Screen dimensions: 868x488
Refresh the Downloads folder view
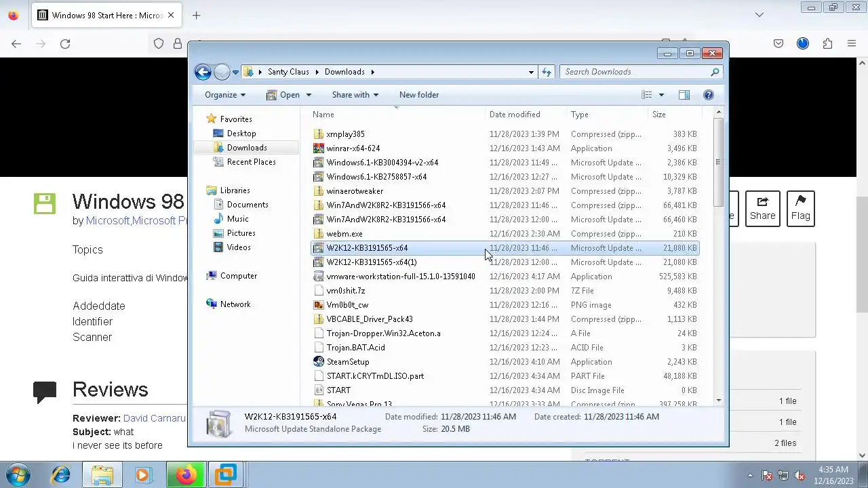pyautogui.click(x=547, y=72)
